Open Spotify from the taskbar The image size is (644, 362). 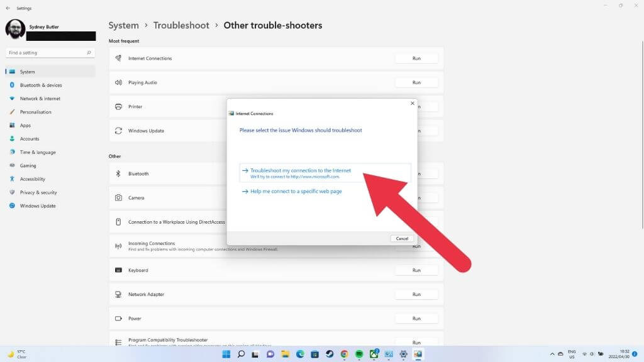point(359,354)
